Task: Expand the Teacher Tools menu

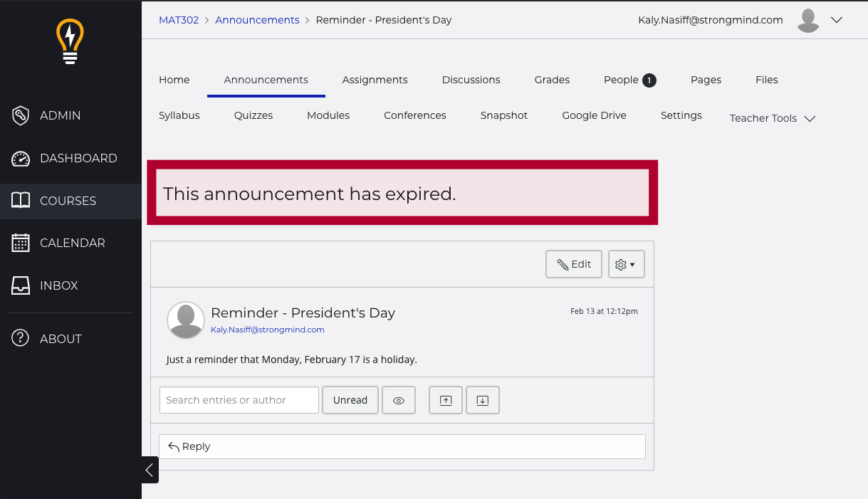Action: [x=772, y=118]
